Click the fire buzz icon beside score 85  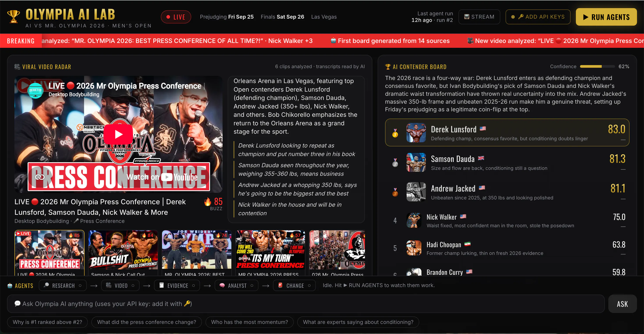[x=208, y=202]
